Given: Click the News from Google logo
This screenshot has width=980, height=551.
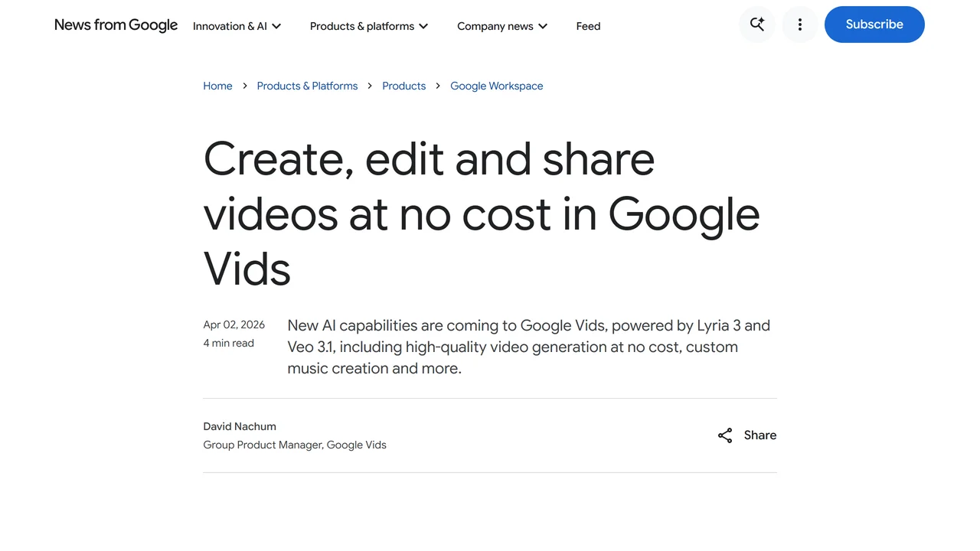Looking at the screenshot, I should pyautogui.click(x=116, y=25).
